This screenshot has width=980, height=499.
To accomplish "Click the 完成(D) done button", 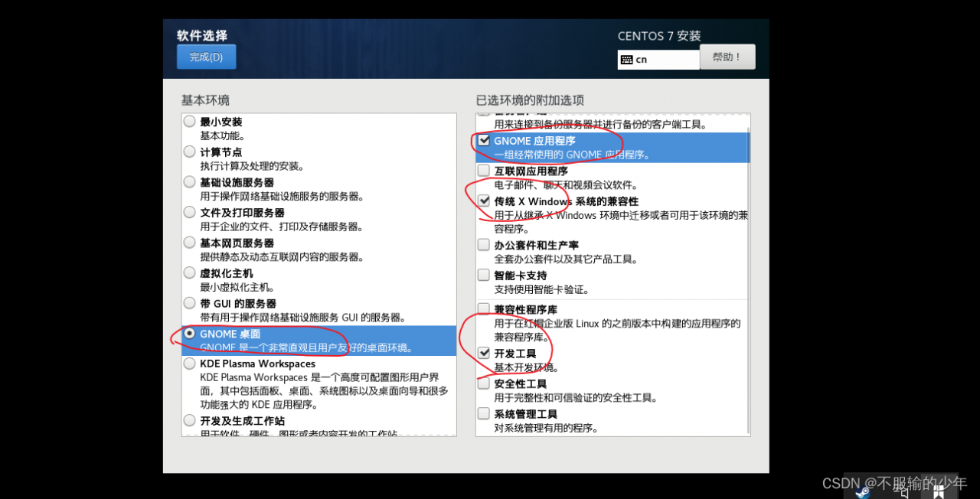I will click(206, 57).
